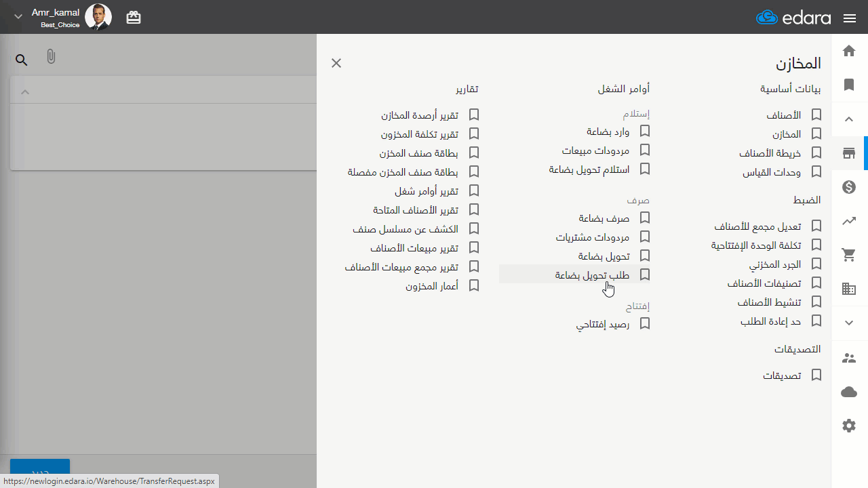Bookmark the رصيد إفتتاحي item
Viewport: 868px width, 488px height.
(x=645, y=324)
